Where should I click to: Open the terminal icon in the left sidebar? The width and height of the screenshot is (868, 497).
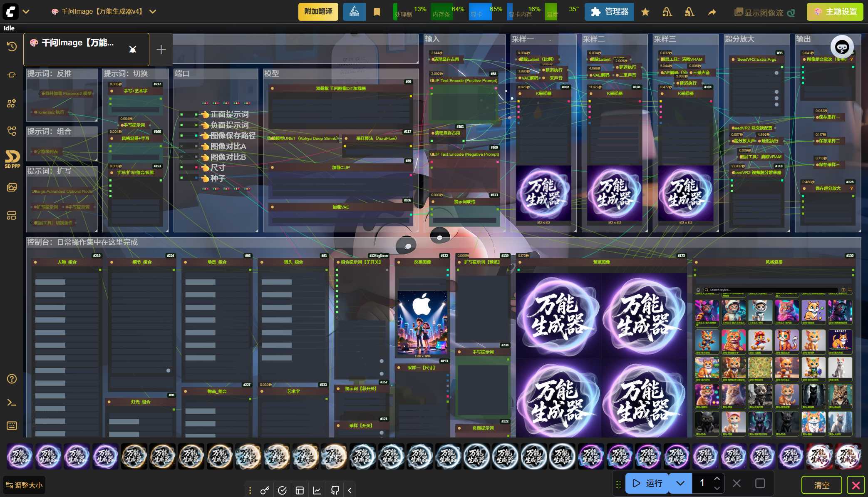(x=12, y=403)
